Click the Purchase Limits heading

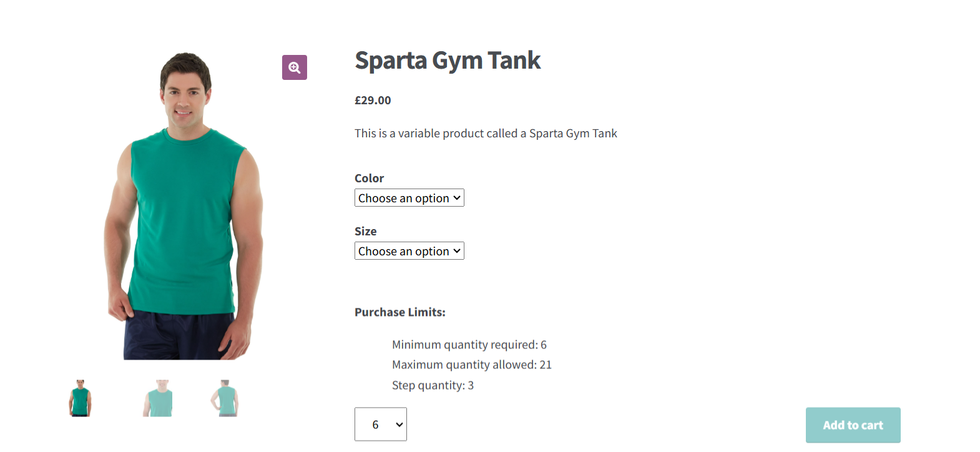(399, 312)
